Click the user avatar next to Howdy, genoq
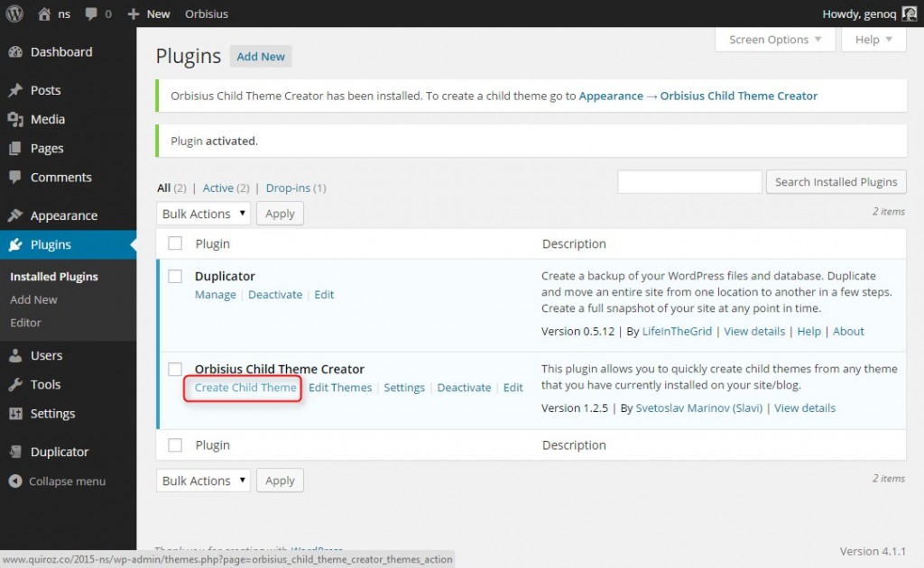 (910, 14)
